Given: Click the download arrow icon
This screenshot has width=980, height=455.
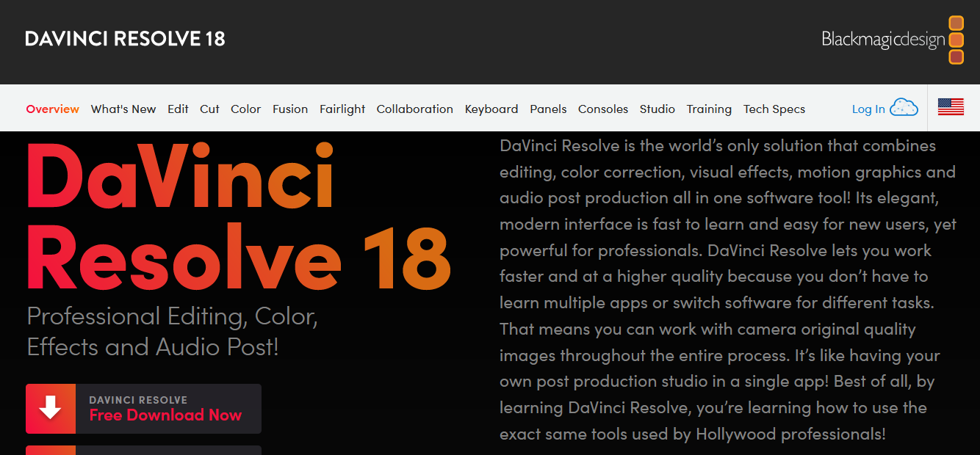Looking at the screenshot, I should (x=51, y=409).
